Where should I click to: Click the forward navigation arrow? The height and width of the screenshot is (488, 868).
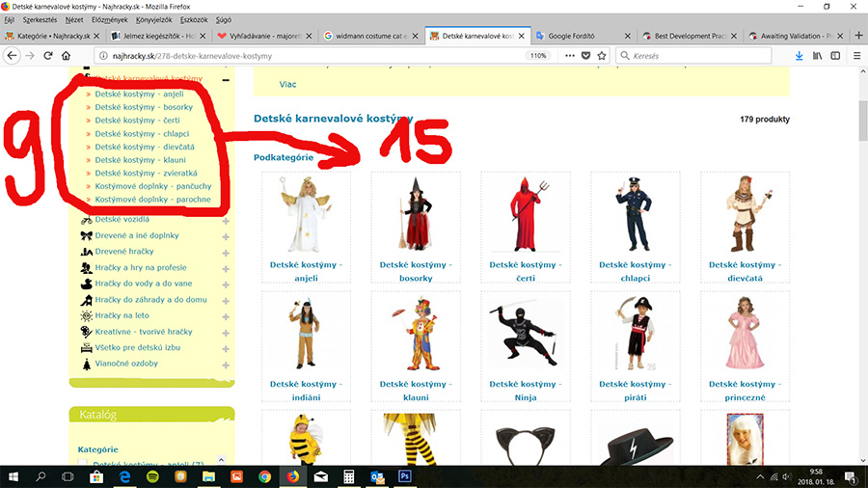click(x=30, y=56)
